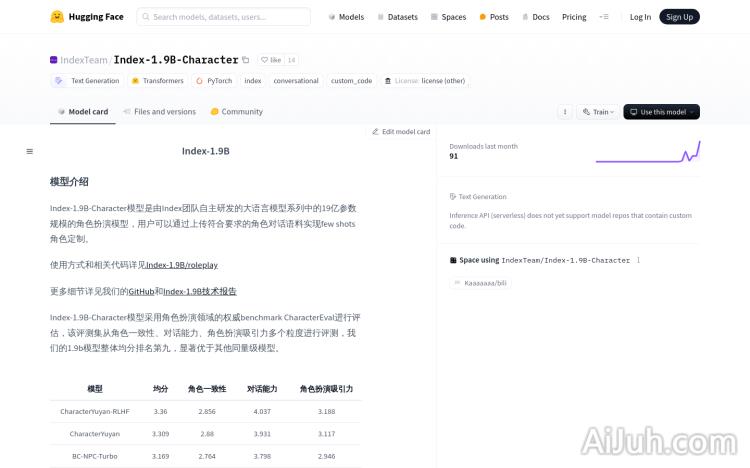The image size is (750, 468).
Task: Open the Use this model dropdown
Action: [x=661, y=112]
